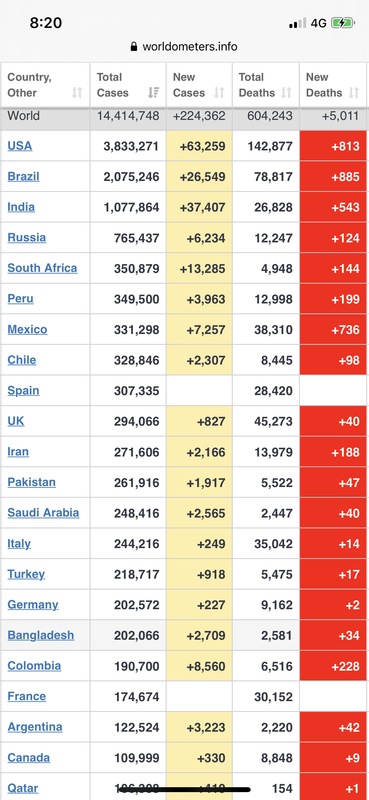
Task: Open the USA country link
Action: 19,146
